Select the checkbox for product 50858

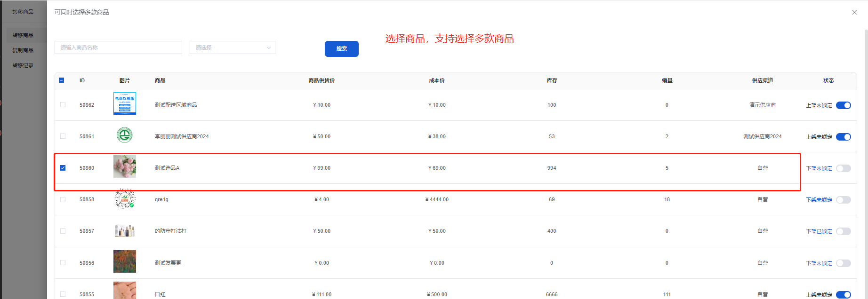[63, 199]
